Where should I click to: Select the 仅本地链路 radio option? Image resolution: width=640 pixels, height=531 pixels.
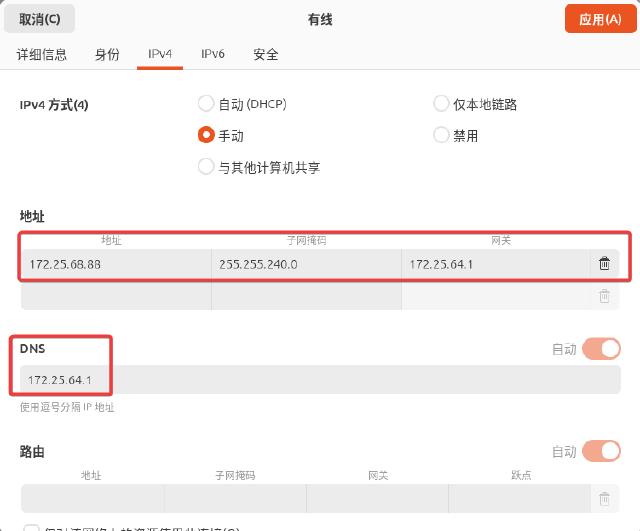[x=441, y=103]
